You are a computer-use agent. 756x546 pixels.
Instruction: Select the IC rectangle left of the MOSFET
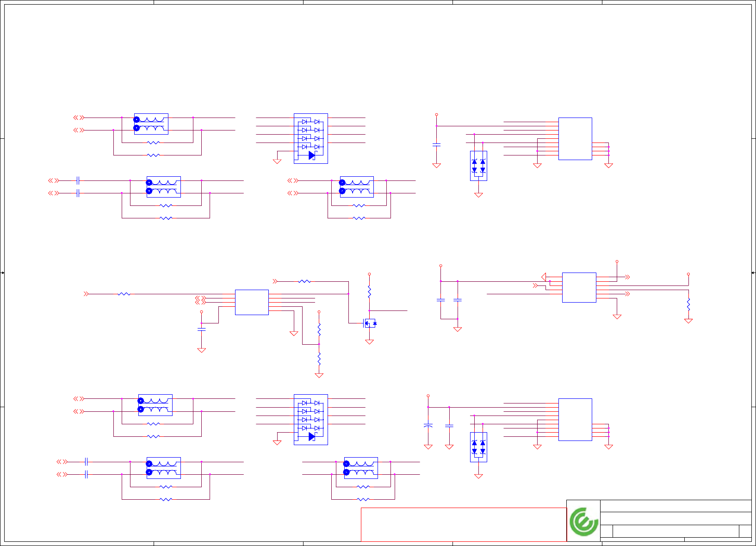point(252,302)
